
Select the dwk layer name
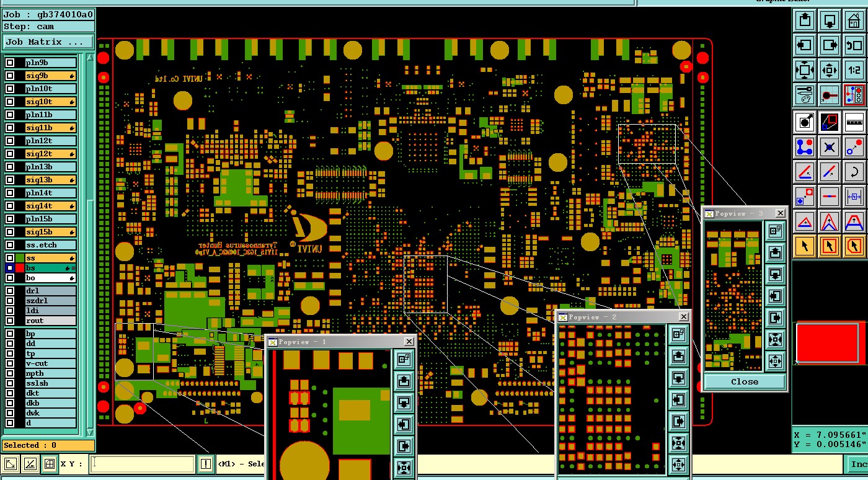(x=51, y=413)
